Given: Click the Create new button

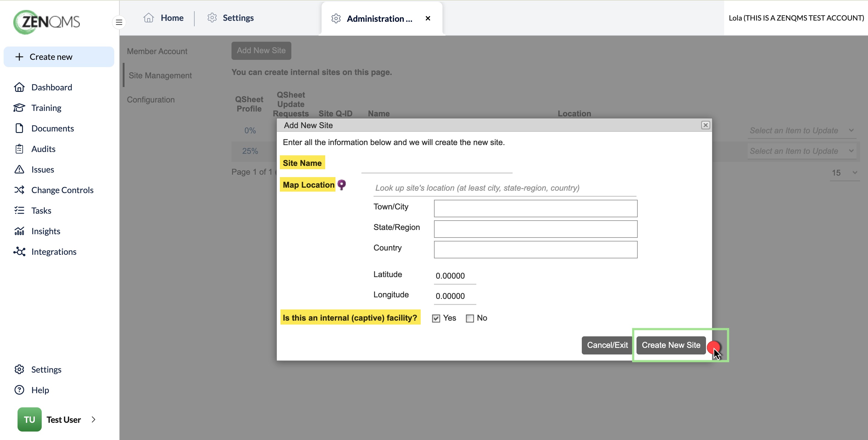Looking at the screenshot, I should [59, 57].
